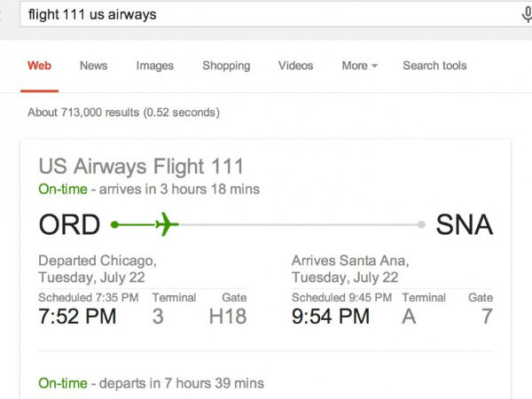Open Search tools options

click(434, 66)
